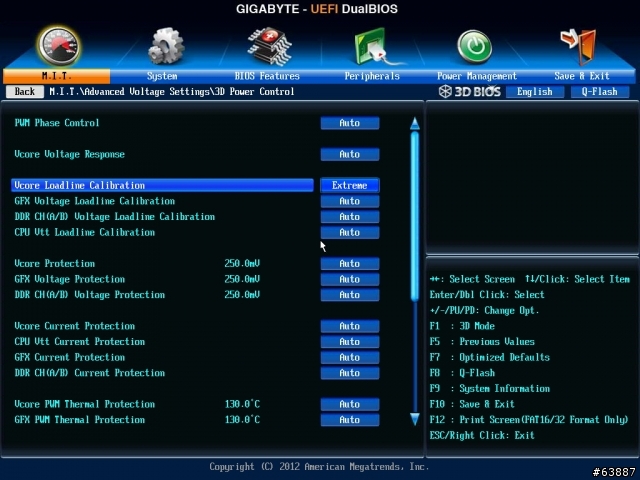Screen dimensions: 640x480
Task: Select the highlighted Vcore Loadline Calibration row
Action: [x=162, y=185]
